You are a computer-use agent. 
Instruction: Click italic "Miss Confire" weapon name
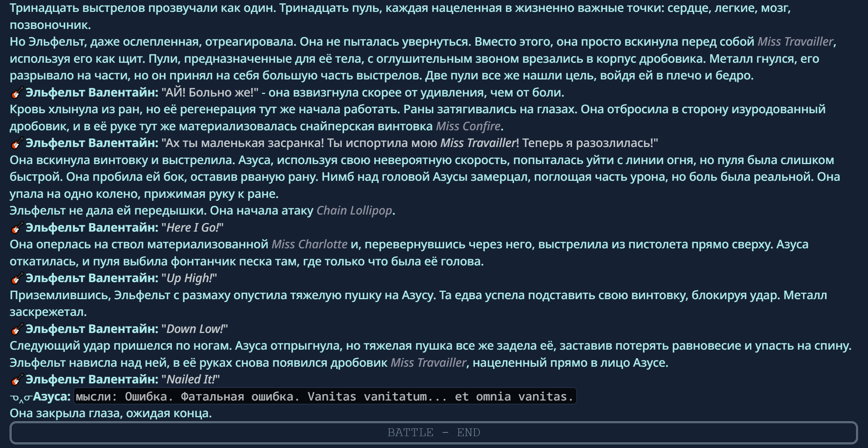tap(468, 126)
